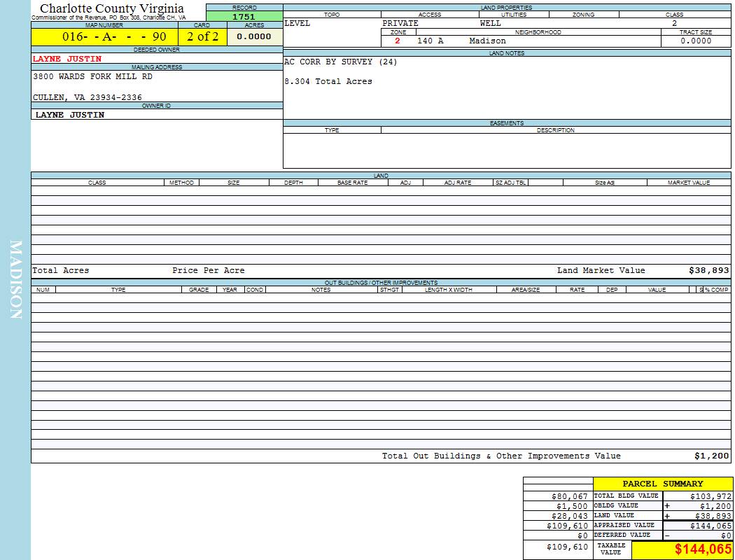Click the WELL value under Utilities
735x560 pixels.
click(490, 23)
